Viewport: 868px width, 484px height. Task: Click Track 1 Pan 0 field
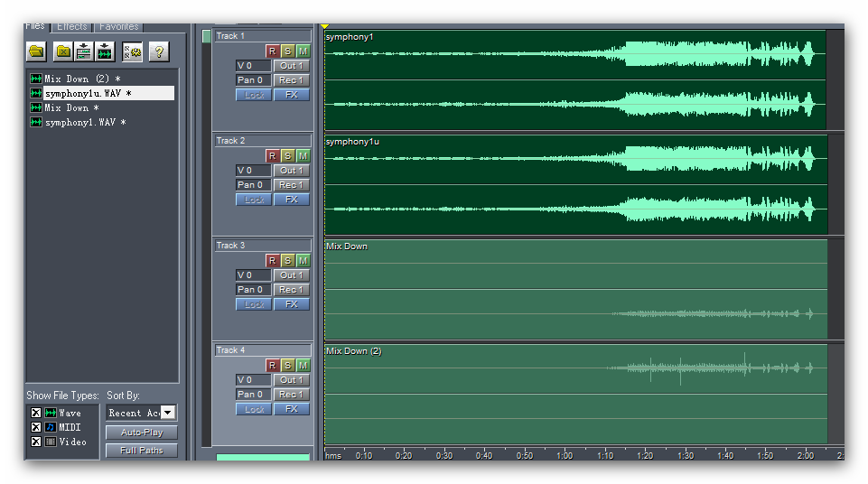click(254, 80)
